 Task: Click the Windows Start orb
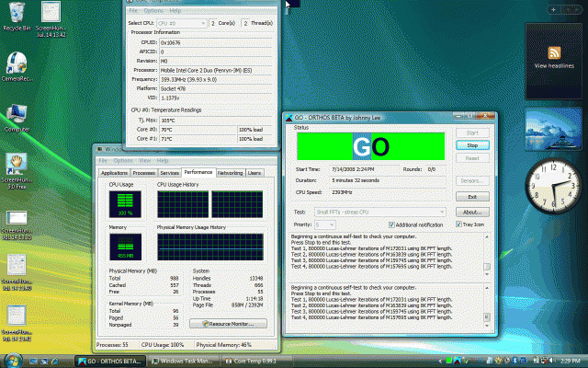(13, 361)
